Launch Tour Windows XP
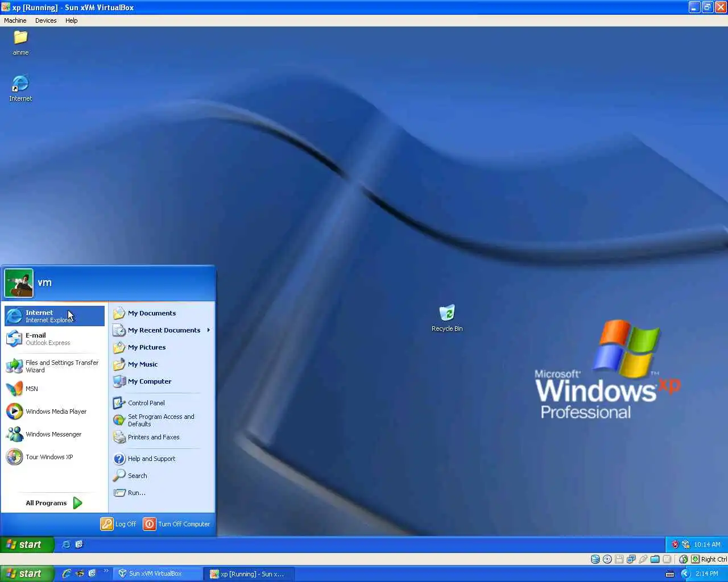The width and height of the screenshot is (728, 582). pos(55,457)
